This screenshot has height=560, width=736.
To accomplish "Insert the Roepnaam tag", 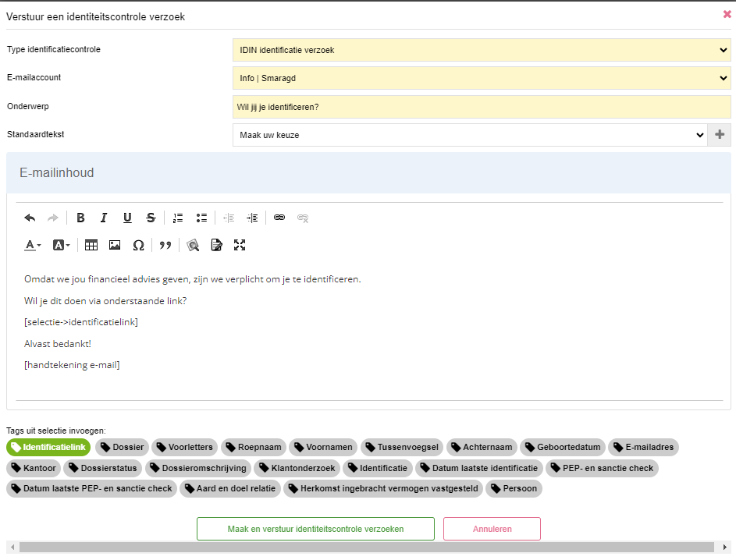I will pyautogui.click(x=254, y=448).
